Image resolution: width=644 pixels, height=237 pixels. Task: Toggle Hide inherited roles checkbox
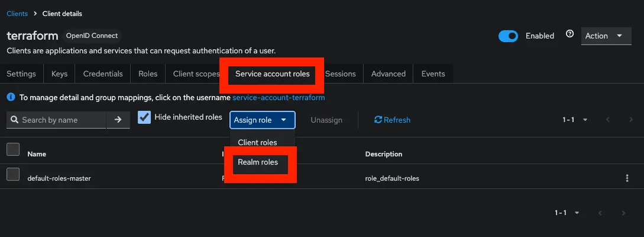pos(144,117)
